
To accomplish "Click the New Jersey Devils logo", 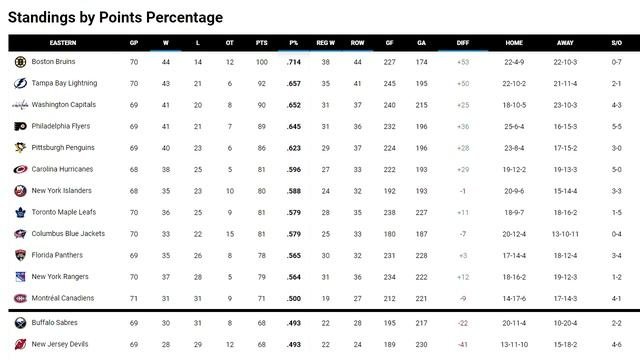I will [20, 344].
